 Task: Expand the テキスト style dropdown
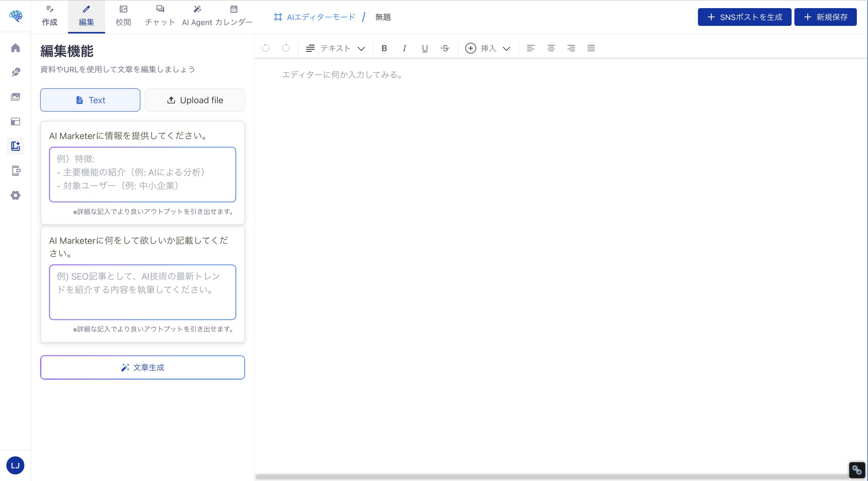coord(335,48)
